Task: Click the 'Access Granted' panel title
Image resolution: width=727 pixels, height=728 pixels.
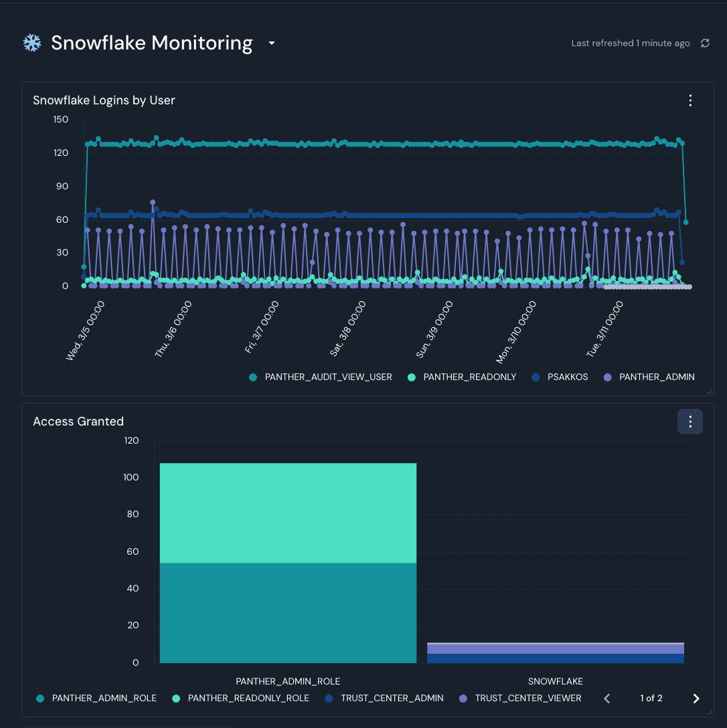Action: (78, 422)
